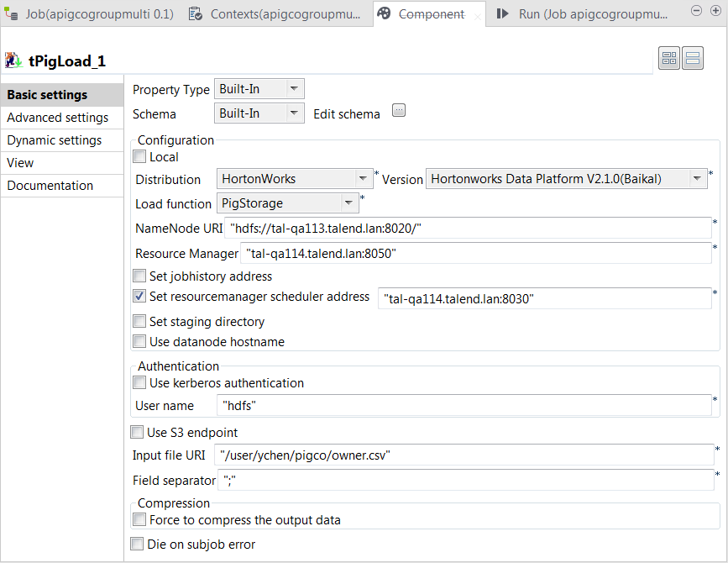Viewport: 728px width, 563px height.
Task: Click the circular minus icon top right
Action: 696,10
